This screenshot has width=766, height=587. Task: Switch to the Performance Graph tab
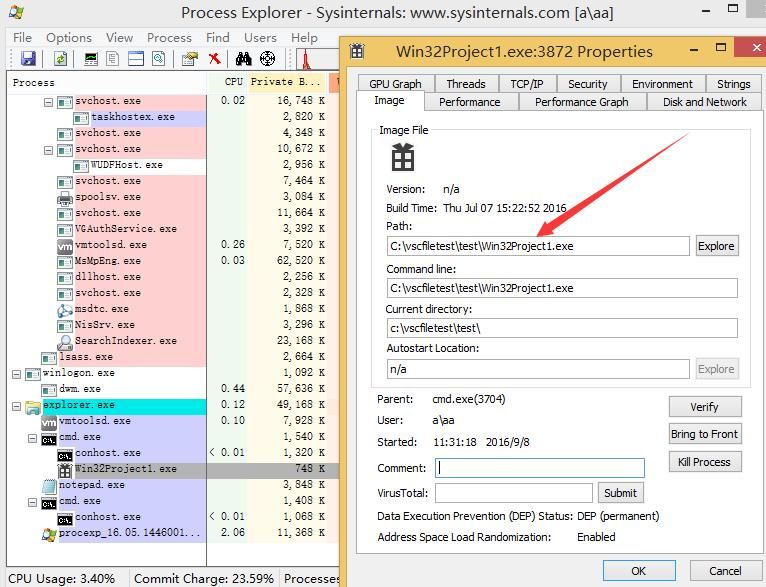[582, 102]
